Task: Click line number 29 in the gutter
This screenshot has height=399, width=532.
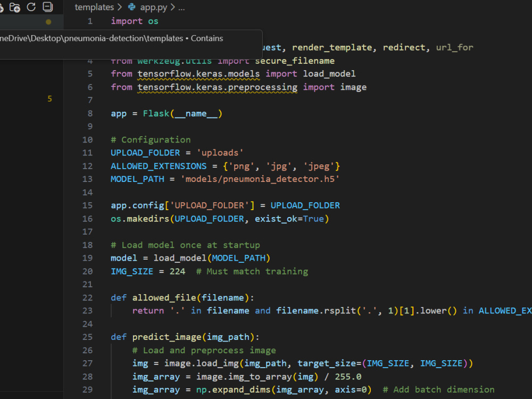Action: [x=87, y=390]
